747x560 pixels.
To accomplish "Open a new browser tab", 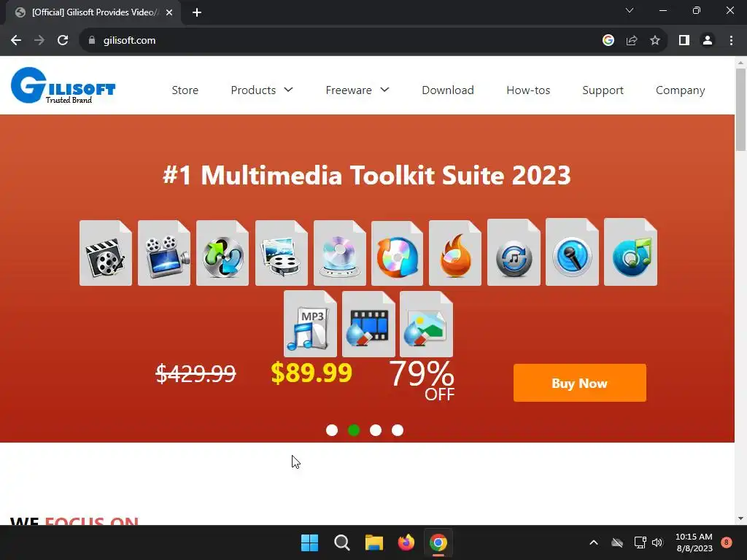I will pos(197,12).
